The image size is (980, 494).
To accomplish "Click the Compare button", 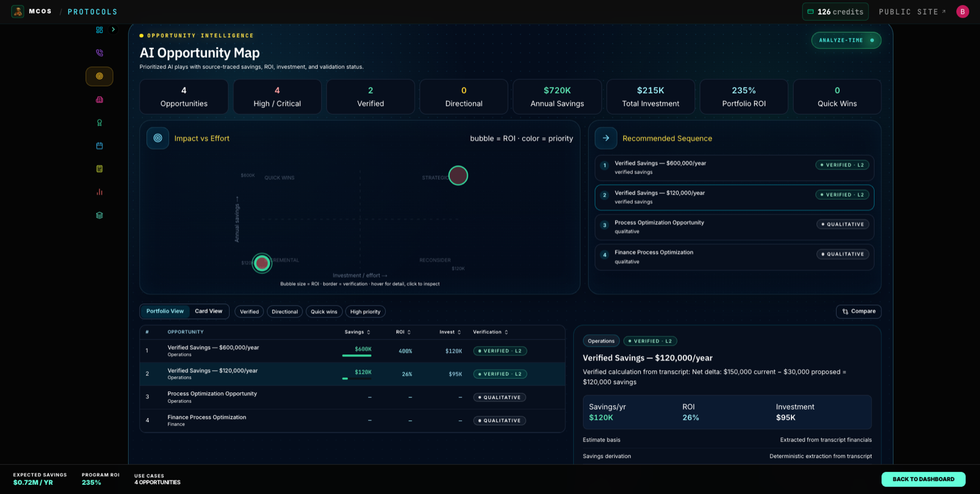I will pos(859,311).
